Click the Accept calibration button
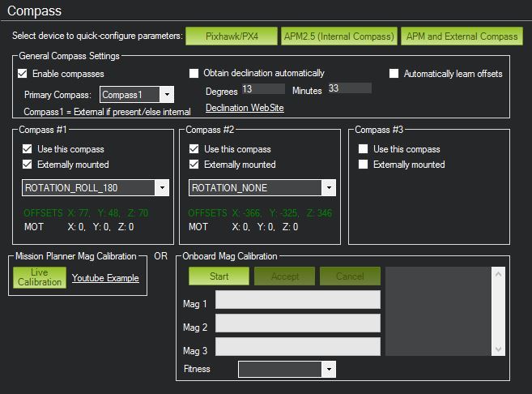The image size is (532, 394). click(x=285, y=276)
